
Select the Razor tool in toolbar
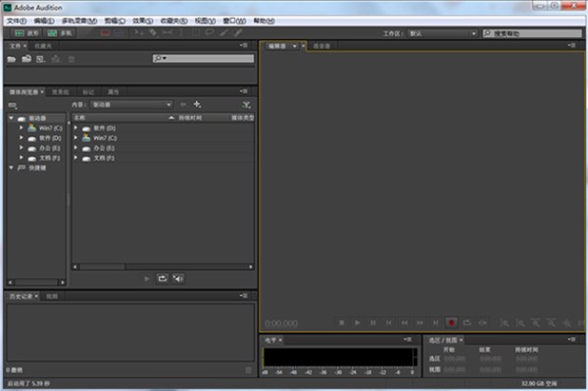click(x=153, y=32)
